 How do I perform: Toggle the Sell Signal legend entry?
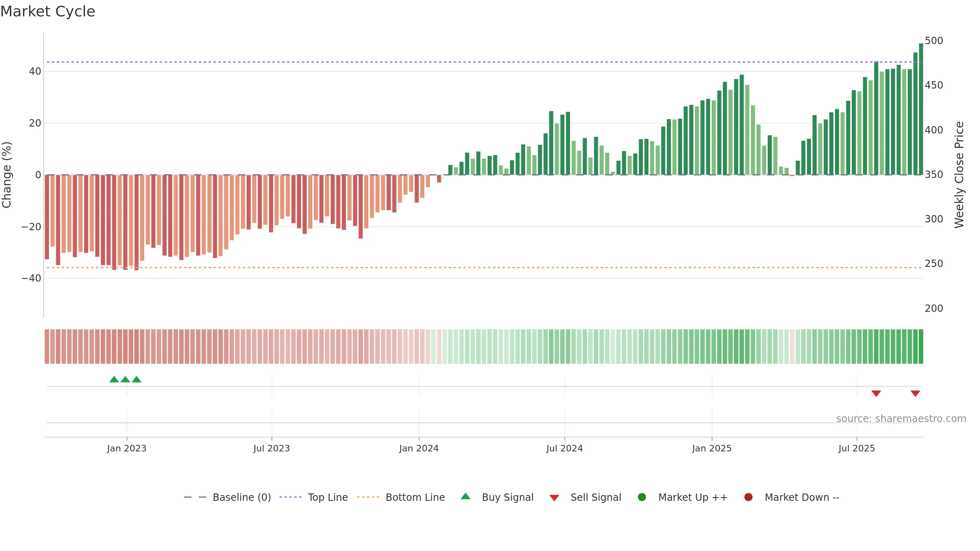585,497
